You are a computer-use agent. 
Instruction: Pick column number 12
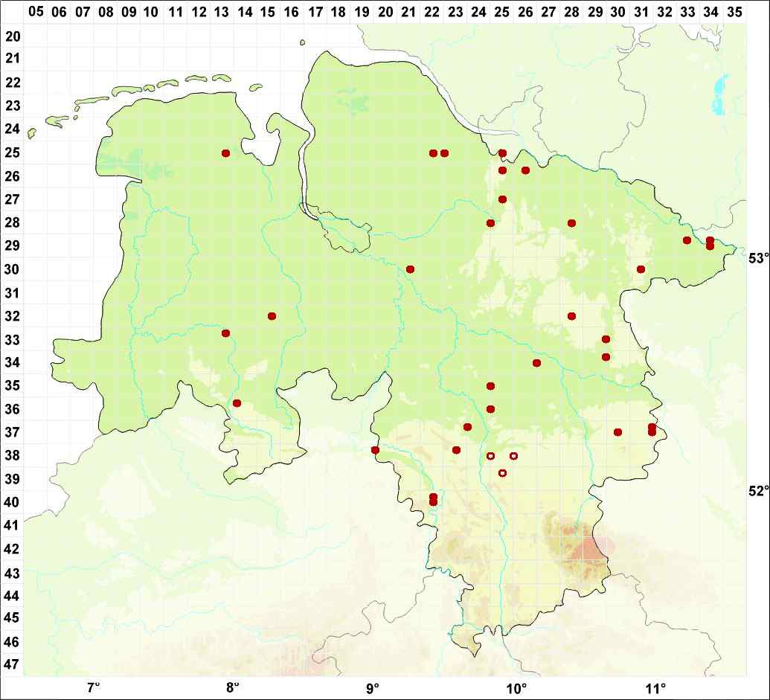[x=199, y=11]
